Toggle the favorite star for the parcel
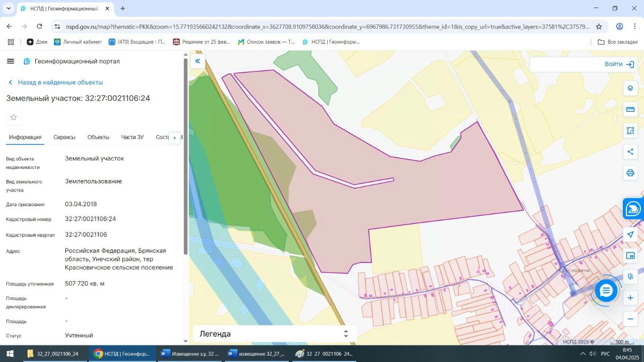The height and width of the screenshot is (362, 644). click(x=14, y=117)
